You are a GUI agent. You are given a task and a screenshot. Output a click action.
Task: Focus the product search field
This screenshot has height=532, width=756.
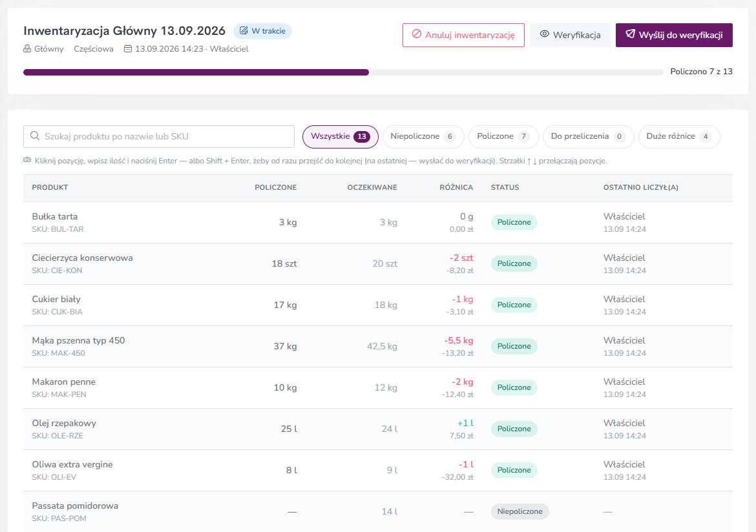coord(158,136)
